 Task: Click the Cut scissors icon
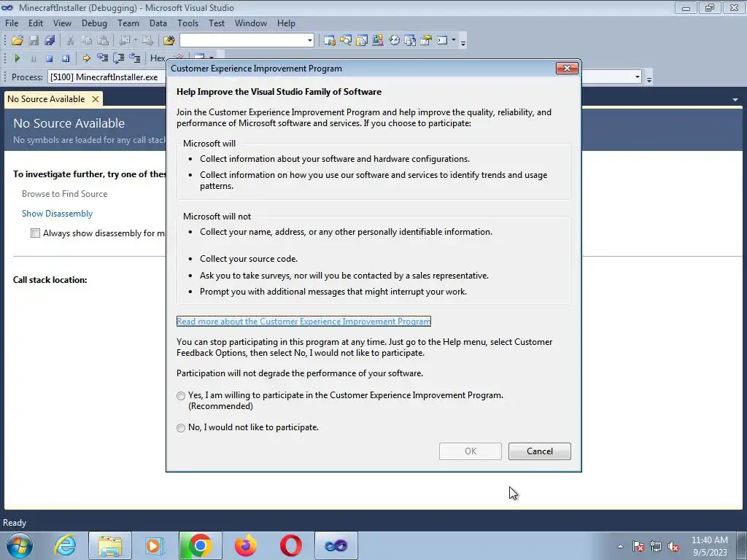tap(70, 41)
